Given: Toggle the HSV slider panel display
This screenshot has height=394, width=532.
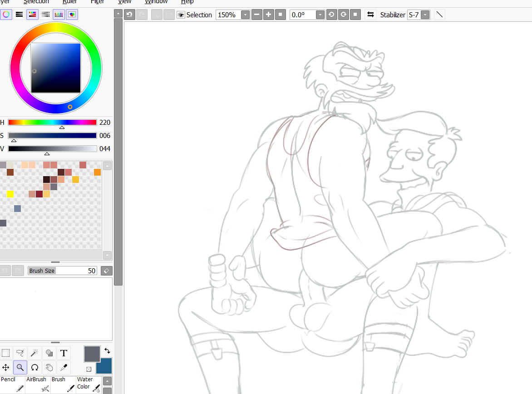Looking at the screenshot, I should pos(32,15).
